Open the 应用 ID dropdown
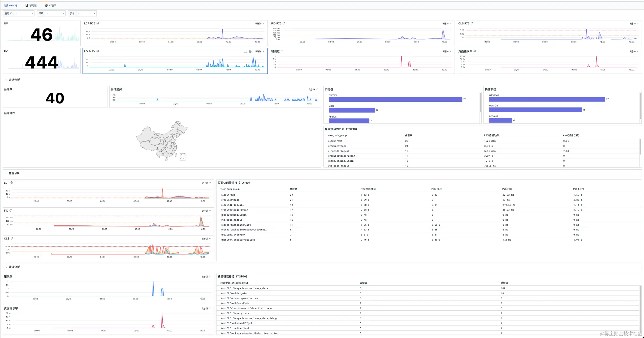Image resolution: width=644 pixels, height=338 pixels. pyautogui.click(x=24, y=13)
